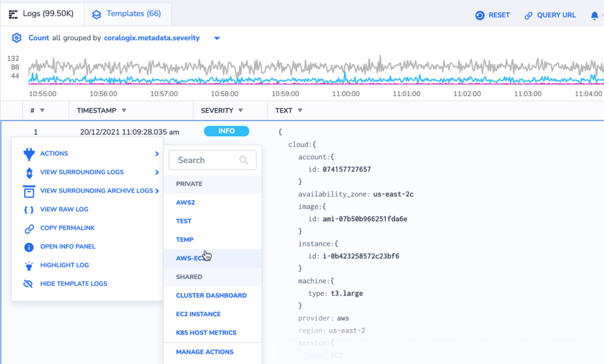
Task: Select the CLUSTER DASHBOARD shared action
Action: pos(211,296)
